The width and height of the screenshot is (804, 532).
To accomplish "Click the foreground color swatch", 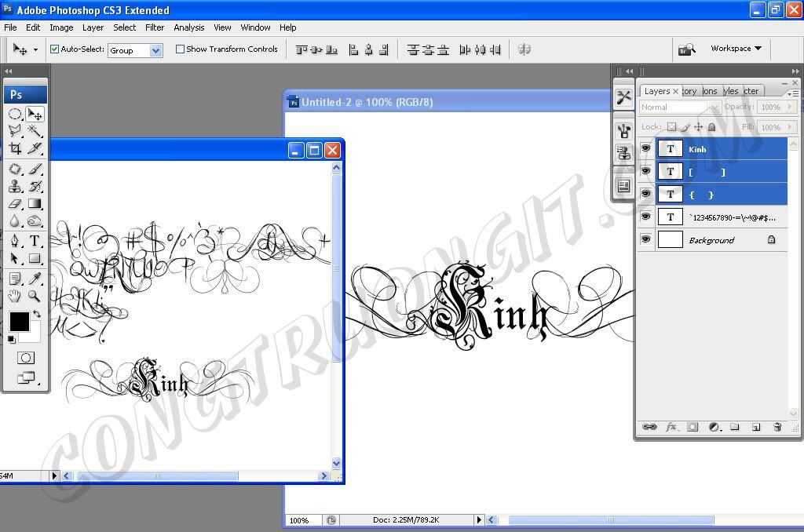I will tap(19, 321).
